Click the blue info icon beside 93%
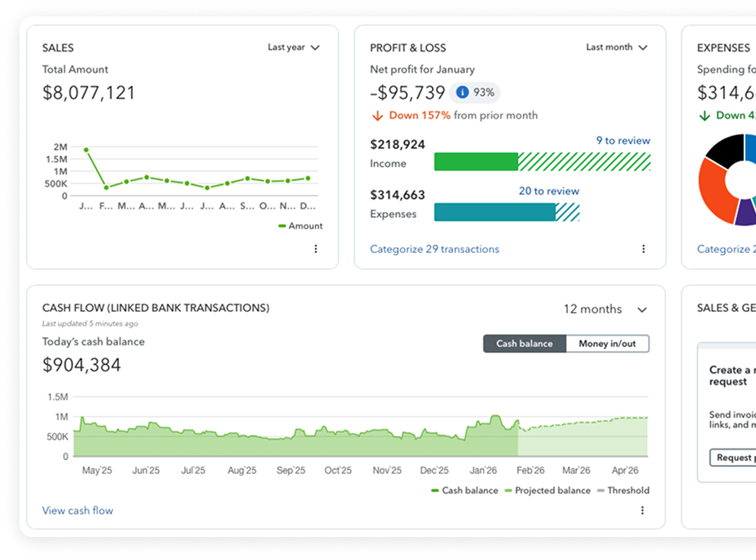Screen dimensions: 756x560 pyautogui.click(x=462, y=93)
